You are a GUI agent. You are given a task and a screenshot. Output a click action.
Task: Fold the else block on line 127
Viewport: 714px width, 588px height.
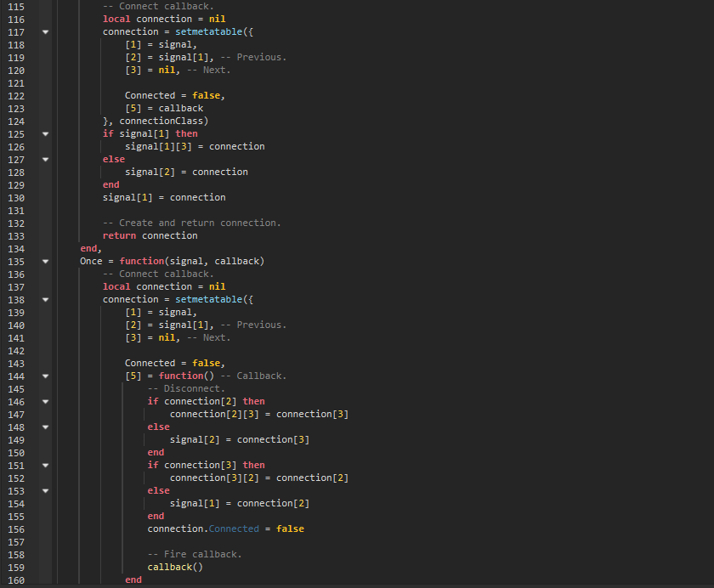click(x=45, y=160)
